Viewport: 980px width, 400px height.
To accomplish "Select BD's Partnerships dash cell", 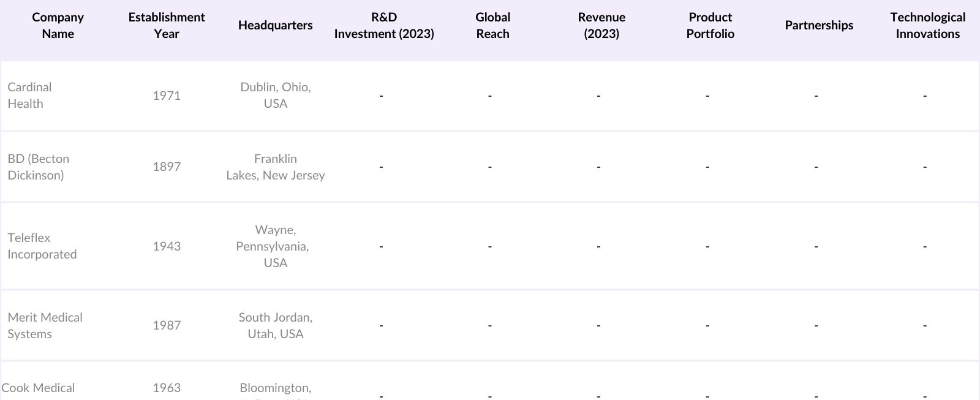I will click(816, 167).
